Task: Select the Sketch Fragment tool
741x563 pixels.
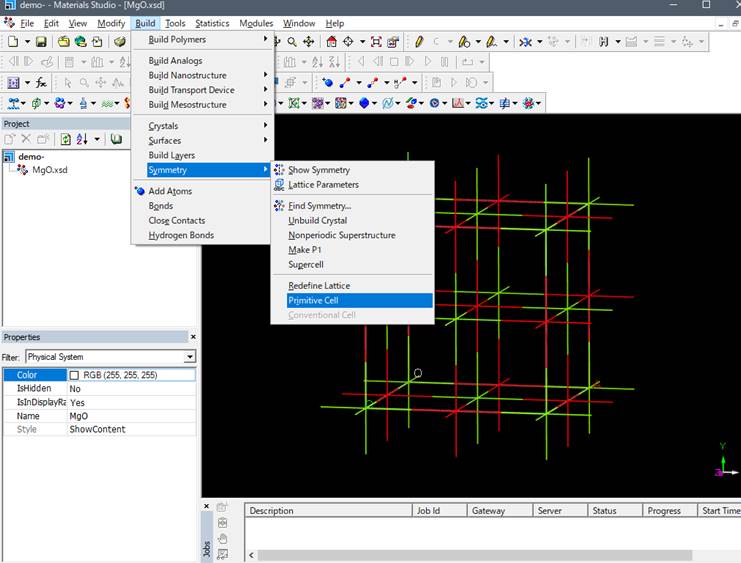Action: click(x=491, y=42)
